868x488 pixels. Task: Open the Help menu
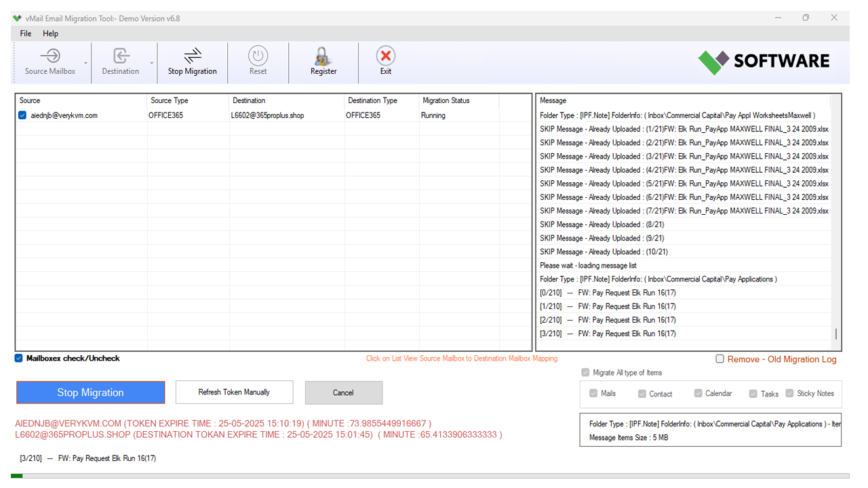tap(51, 33)
